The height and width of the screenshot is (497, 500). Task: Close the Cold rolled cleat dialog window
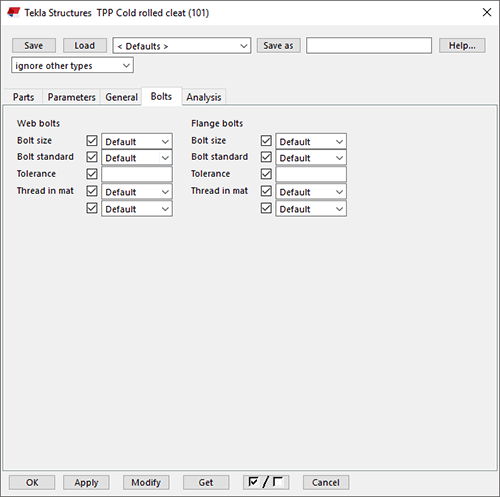point(487,12)
